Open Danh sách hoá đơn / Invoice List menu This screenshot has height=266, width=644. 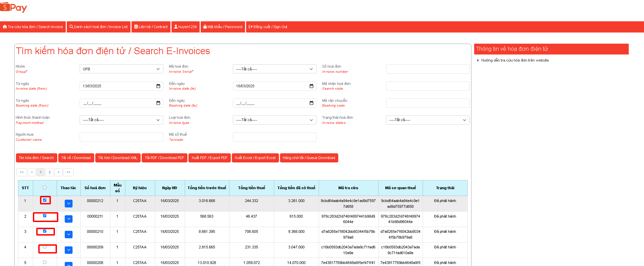tap(98, 27)
